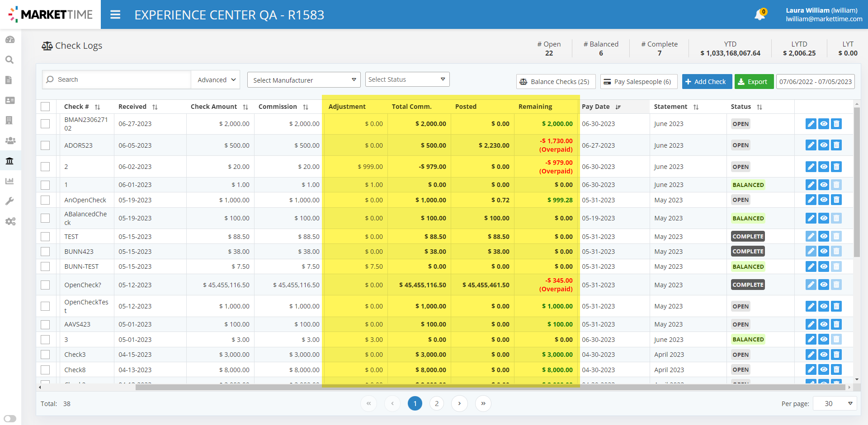Open the Select Manufacturer dropdown
The image size is (868, 425).
304,80
